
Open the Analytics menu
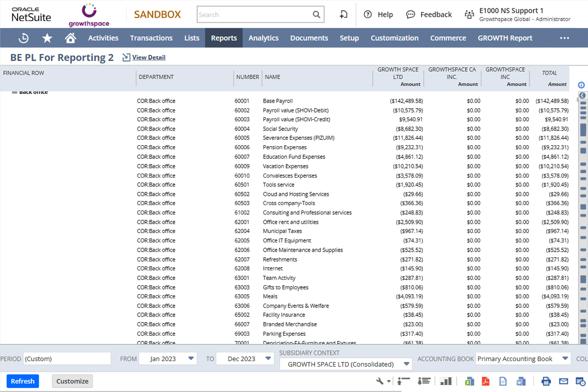(264, 38)
